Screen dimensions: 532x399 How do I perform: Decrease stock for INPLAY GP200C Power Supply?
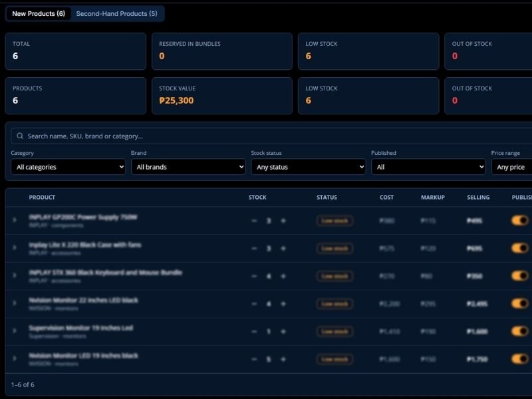(x=254, y=221)
